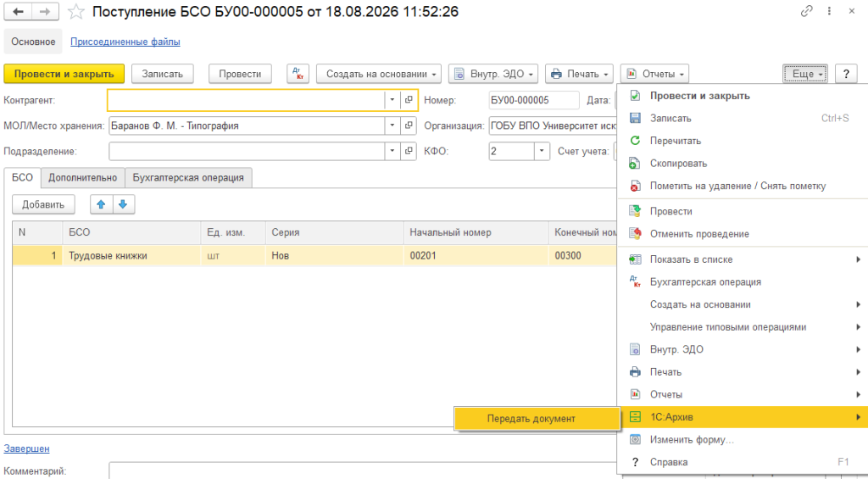Open the three-dot options menu in title bar

(829, 11)
